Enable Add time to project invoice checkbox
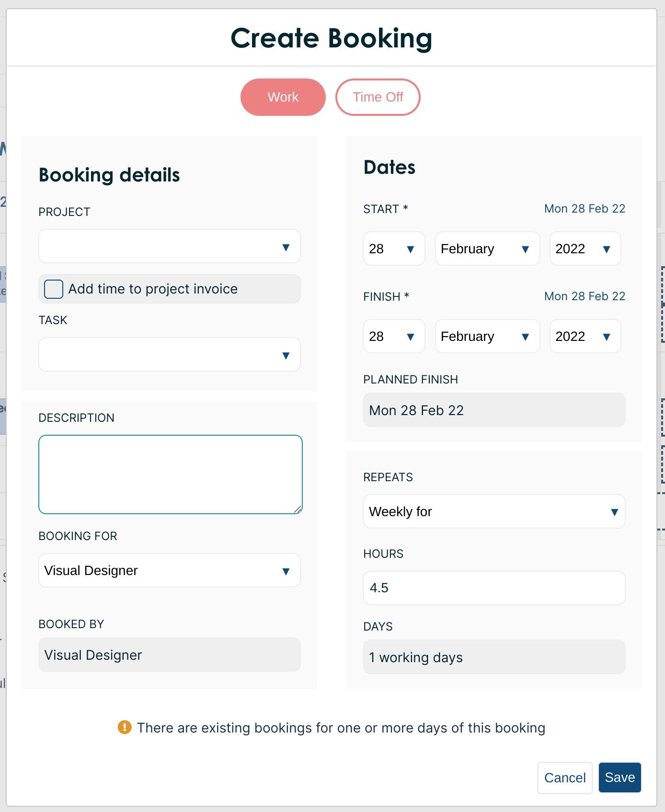Viewport: 665px width, 812px height. pos(54,289)
